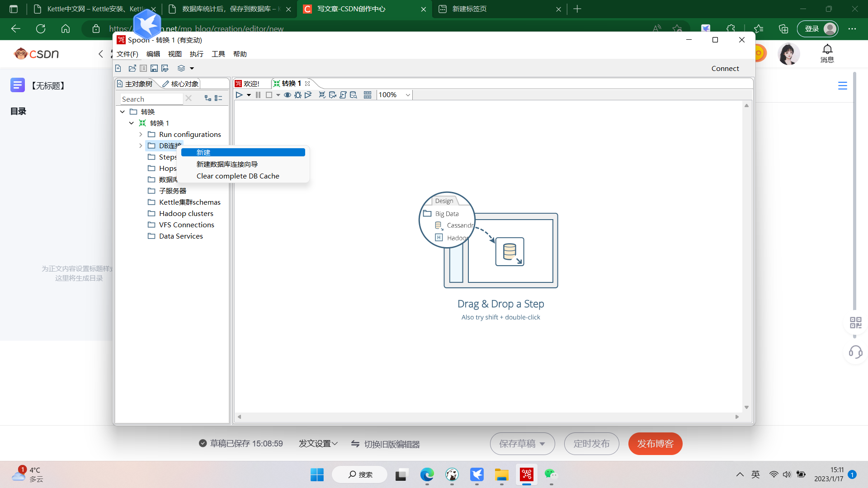868x488 pixels.
Task: Open the 发文设置 dropdown in CSDN
Action: coord(318,444)
